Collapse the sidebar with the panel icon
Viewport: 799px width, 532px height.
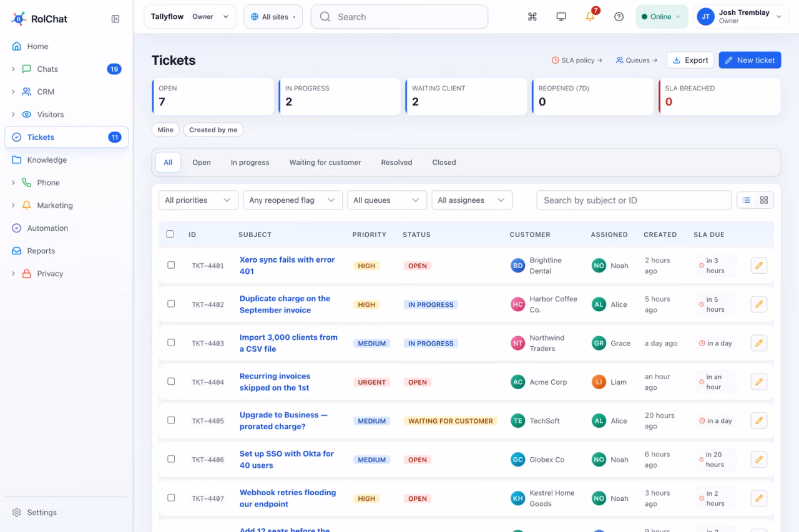[115, 19]
